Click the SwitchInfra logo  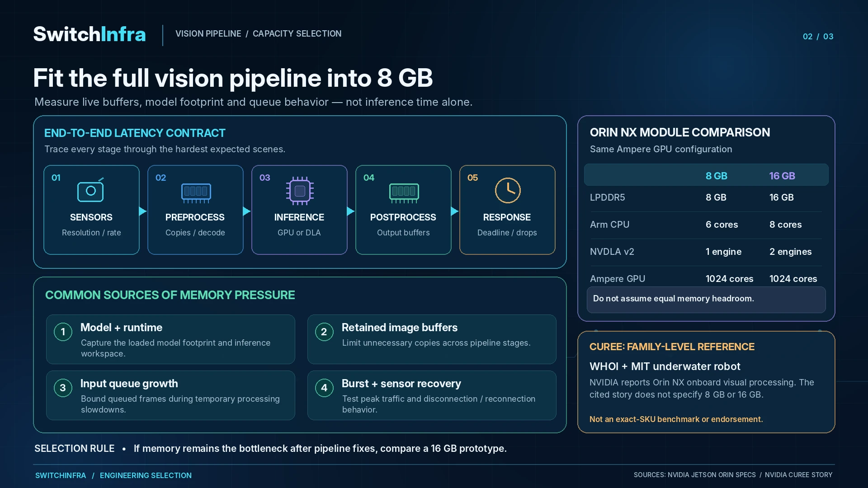(90, 34)
